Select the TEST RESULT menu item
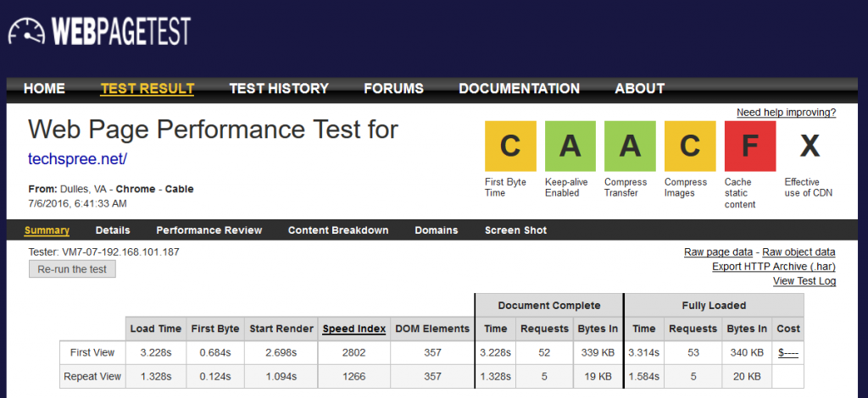Screen dimensions: 868x398 pyautogui.click(x=147, y=88)
